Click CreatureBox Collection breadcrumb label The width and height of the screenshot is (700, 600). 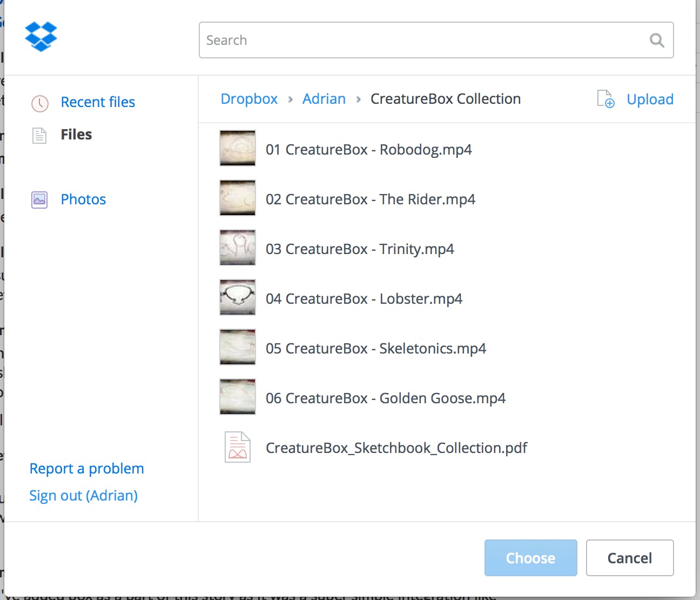click(446, 99)
